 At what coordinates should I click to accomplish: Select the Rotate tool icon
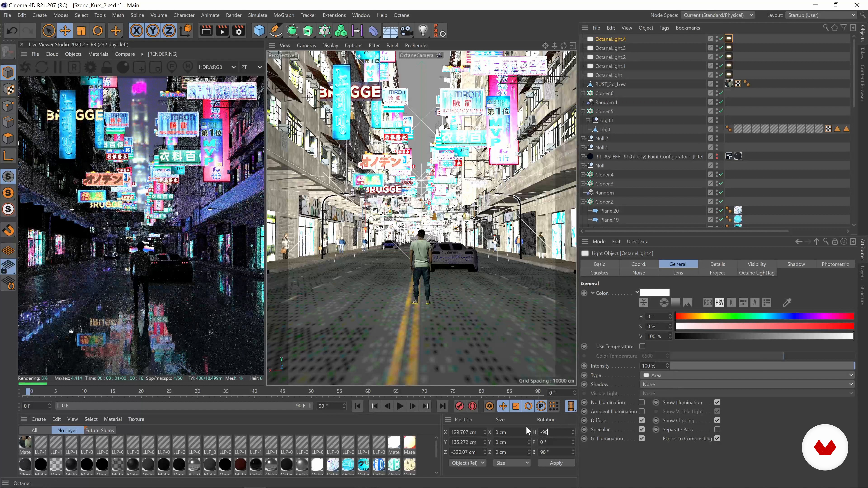coord(98,31)
